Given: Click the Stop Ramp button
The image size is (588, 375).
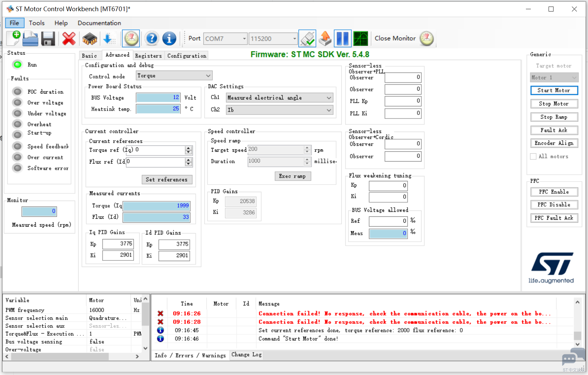Looking at the screenshot, I should (554, 117).
